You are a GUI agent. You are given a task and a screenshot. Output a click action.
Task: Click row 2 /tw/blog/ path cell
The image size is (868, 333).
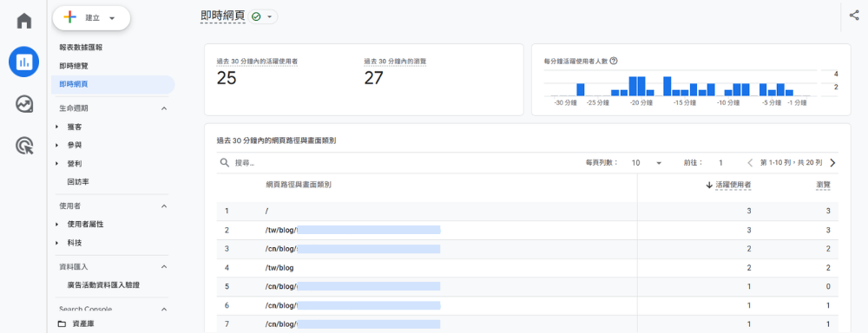(x=352, y=230)
